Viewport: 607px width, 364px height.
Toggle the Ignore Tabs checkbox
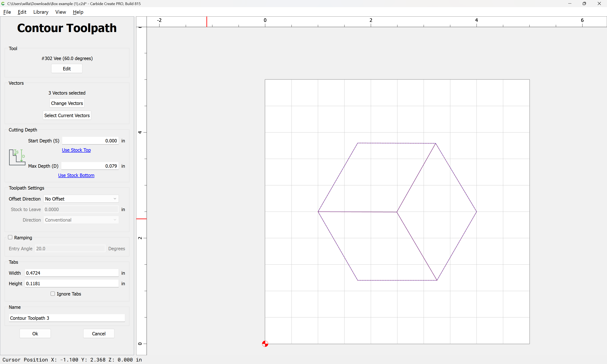52,294
